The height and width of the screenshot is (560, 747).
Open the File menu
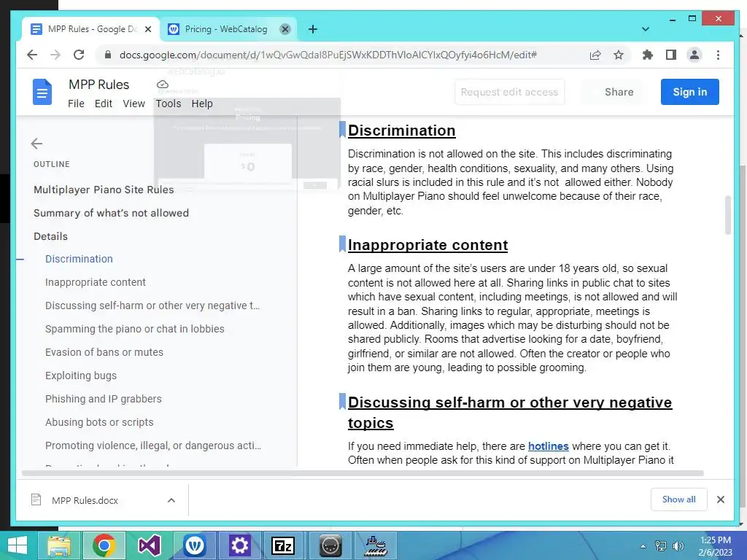point(76,104)
